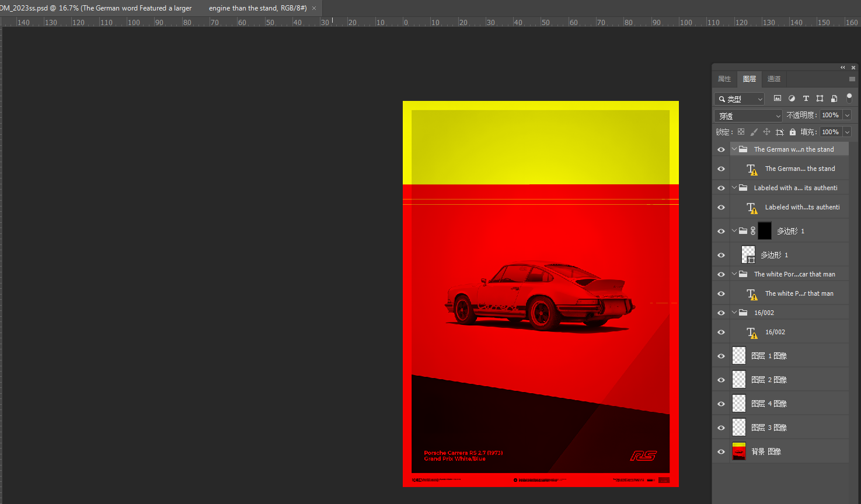Click text layer icon of 16/002 layer
This screenshot has height=504, width=861.
pyautogui.click(x=752, y=332)
